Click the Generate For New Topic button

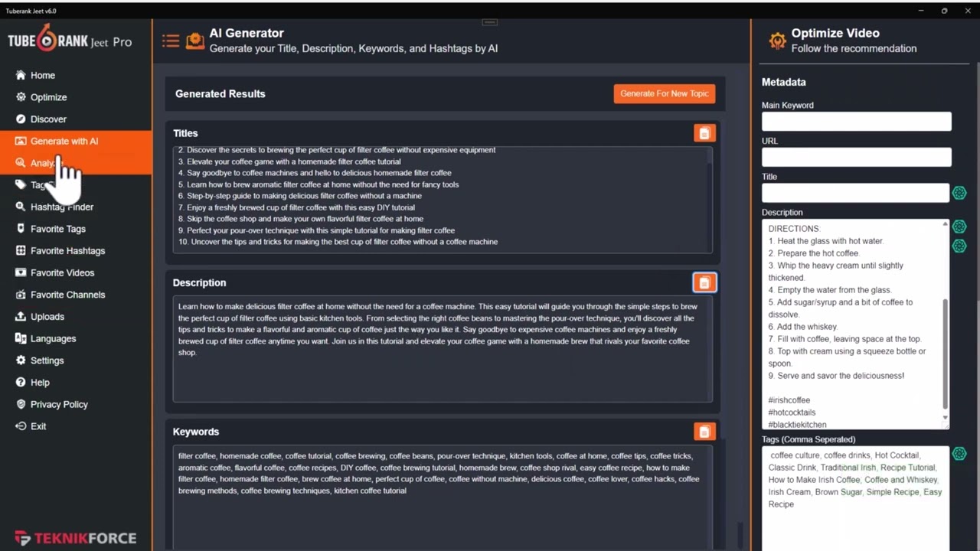click(x=665, y=93)
